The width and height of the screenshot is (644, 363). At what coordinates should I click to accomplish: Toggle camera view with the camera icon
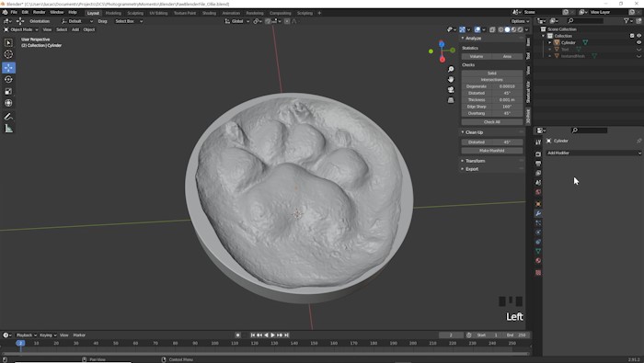click(x=451, y=89)
